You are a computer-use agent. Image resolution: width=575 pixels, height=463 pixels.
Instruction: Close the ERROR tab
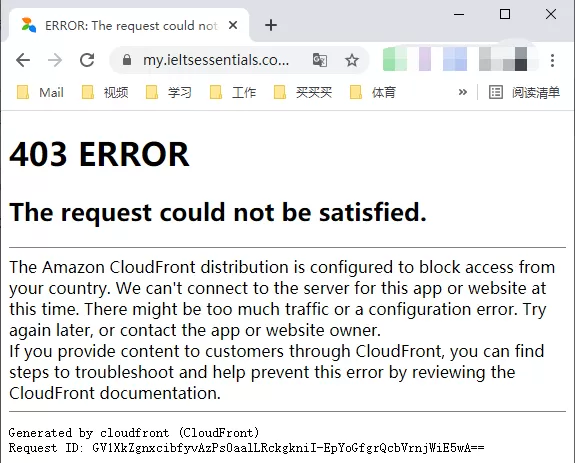click(233, 25)
